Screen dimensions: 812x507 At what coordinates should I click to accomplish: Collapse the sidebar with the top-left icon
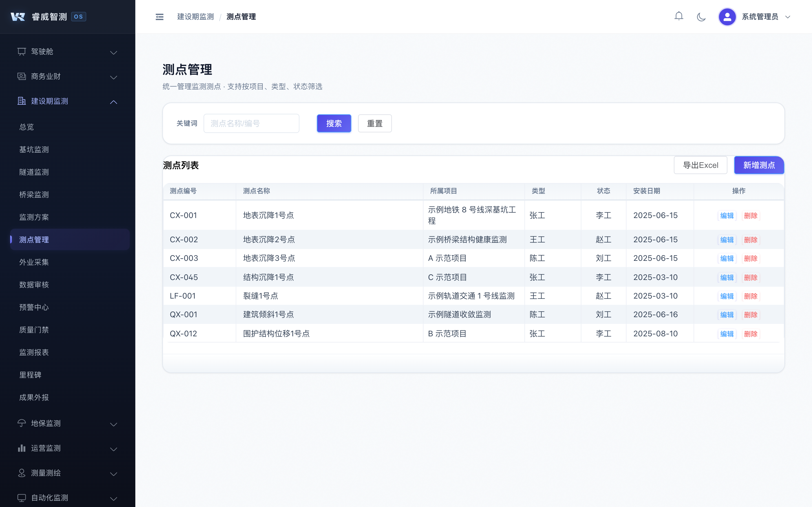[159, 16]
